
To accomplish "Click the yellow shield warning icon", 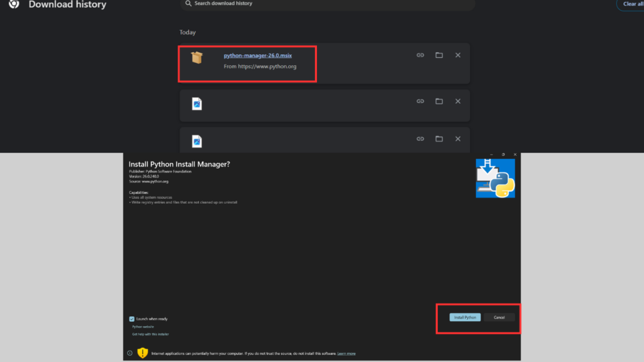I will pyautogui.click(x=143, y=353).
